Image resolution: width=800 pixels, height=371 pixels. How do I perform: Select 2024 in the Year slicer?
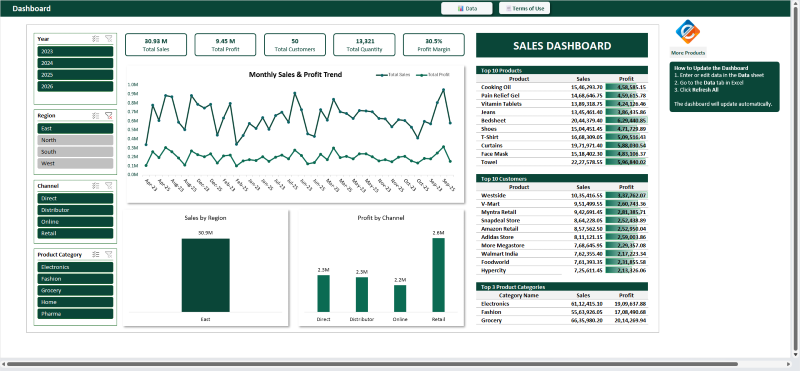tap(75, 63)
